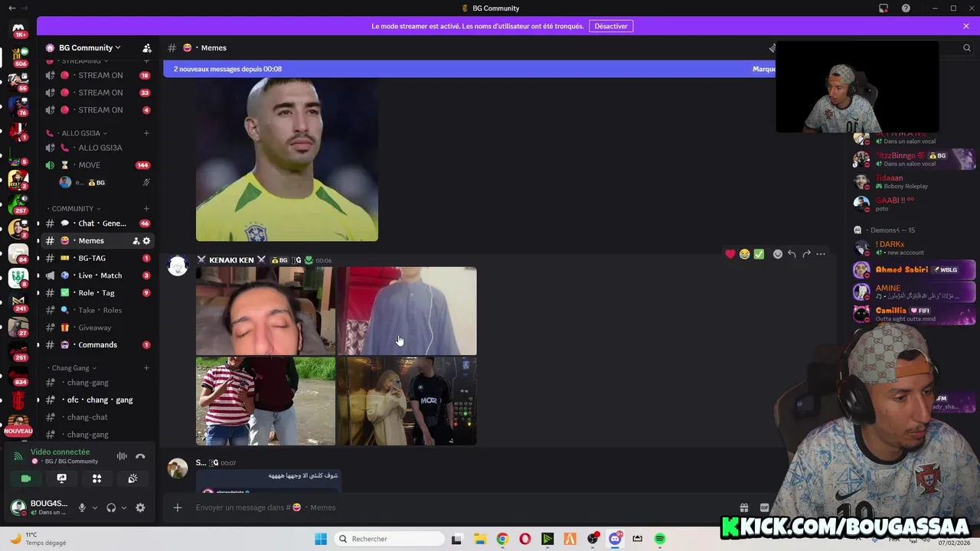Add green checkmark reaction to message
The image size is (980, 551).
[x=759, y=254]
